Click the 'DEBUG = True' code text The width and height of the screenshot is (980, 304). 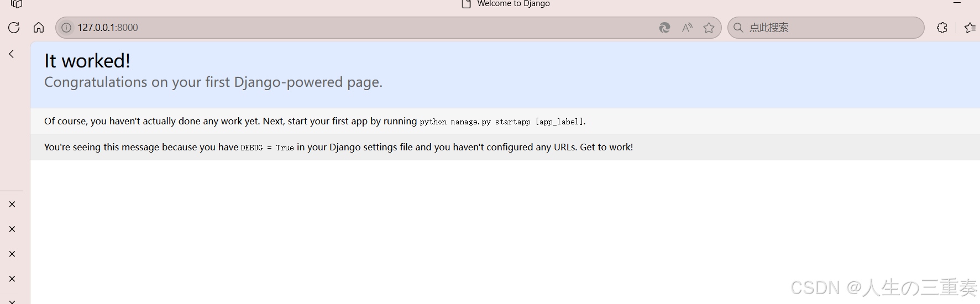coord(267,148)
